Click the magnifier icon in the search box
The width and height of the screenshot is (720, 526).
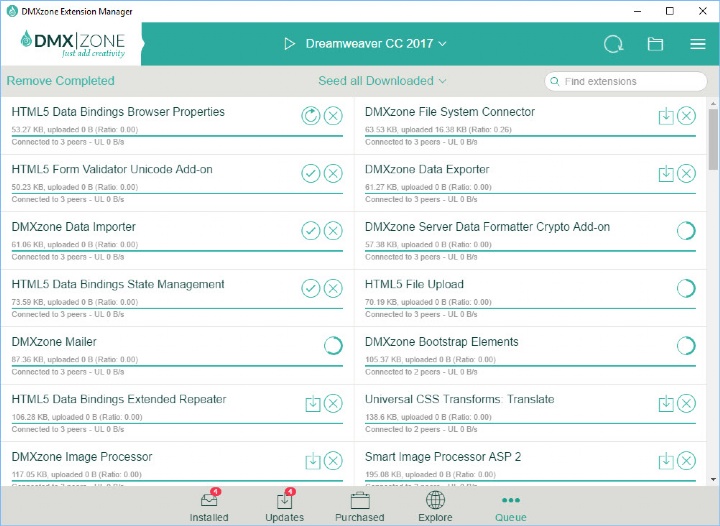pos(555,81)
